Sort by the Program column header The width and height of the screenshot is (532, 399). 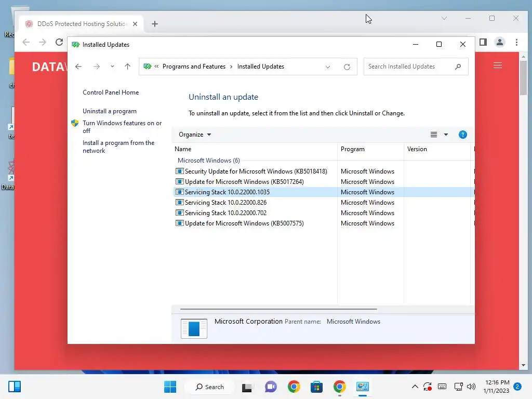pos(370,149)
